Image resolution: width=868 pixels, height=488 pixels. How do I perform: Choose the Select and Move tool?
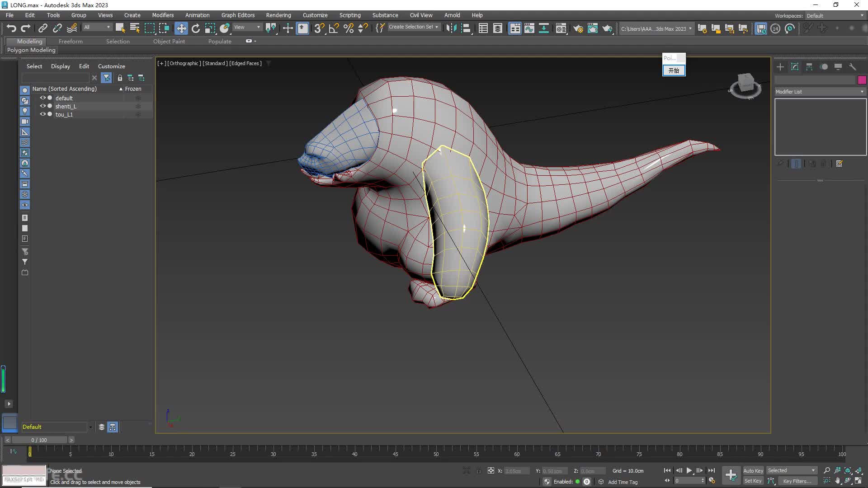(x=181, y=28)
